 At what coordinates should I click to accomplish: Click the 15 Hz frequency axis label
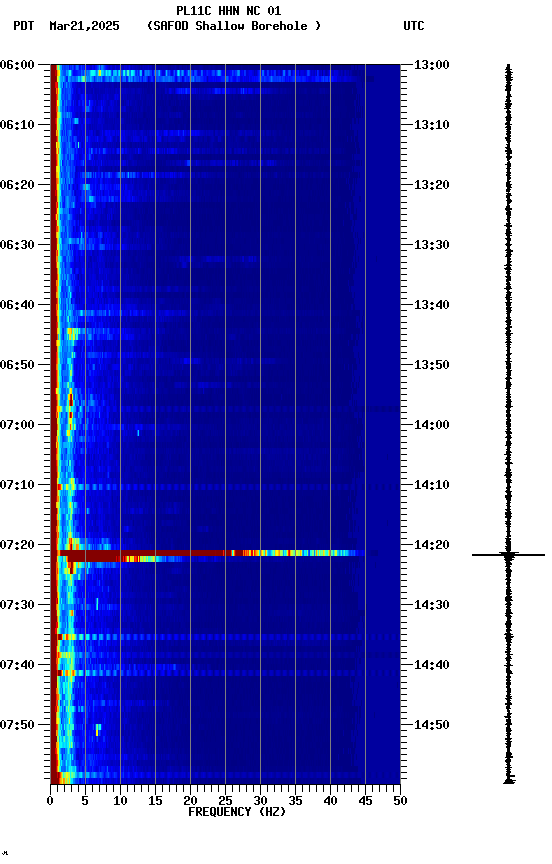tap(155, 801)
